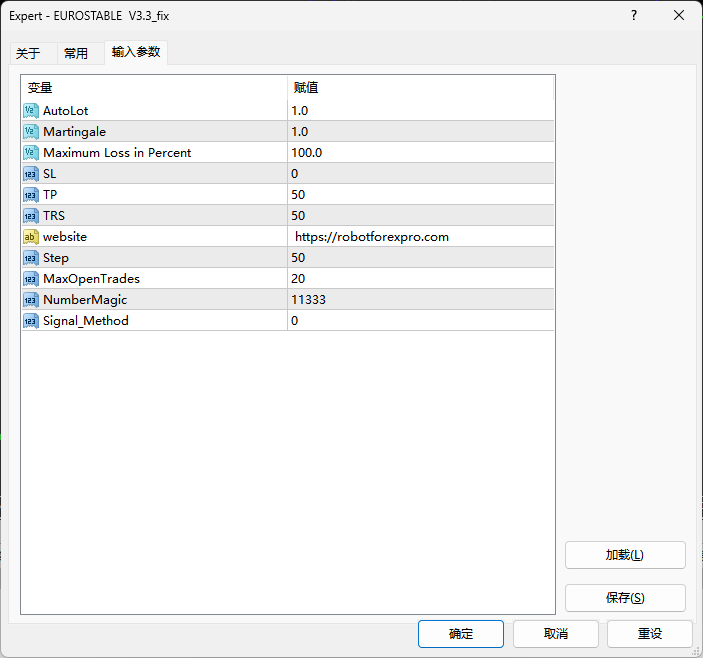Click the Signal_Method variable icon
Screen dimensions: 703x658
[30, 320]
